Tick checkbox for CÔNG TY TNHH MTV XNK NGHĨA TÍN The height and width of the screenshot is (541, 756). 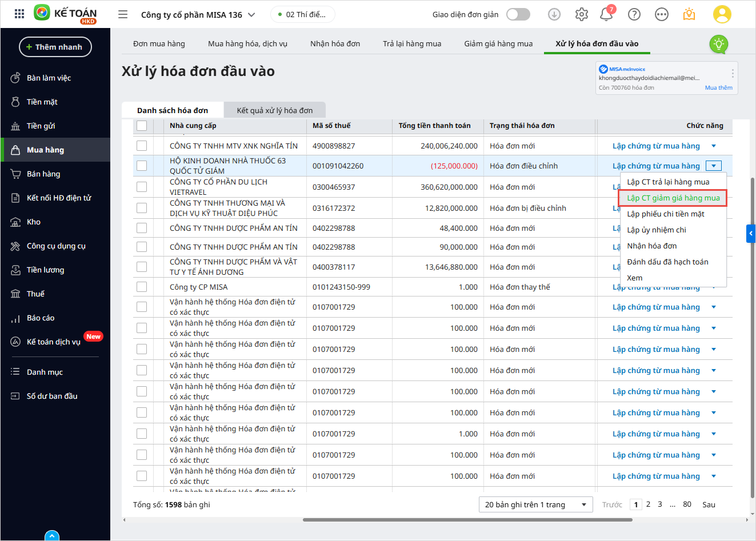[142, 146]
